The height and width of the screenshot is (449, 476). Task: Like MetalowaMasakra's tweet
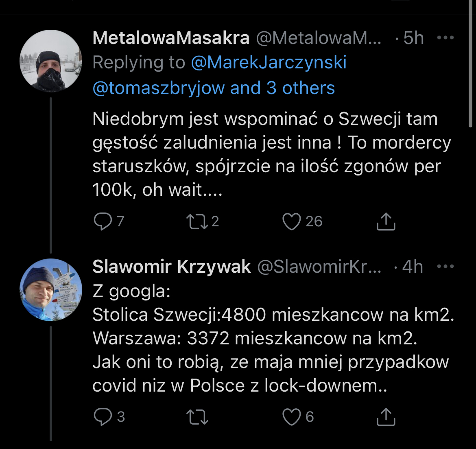[291, 221]
